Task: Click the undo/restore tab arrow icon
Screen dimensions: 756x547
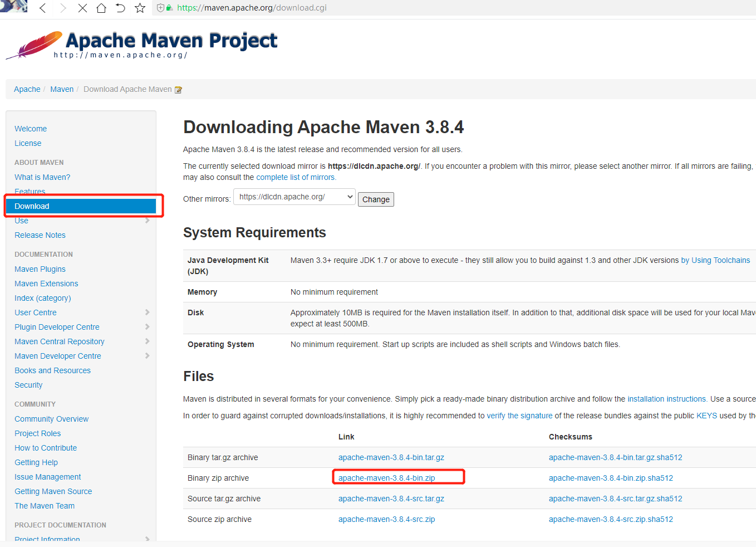Action: click(120, 8)
